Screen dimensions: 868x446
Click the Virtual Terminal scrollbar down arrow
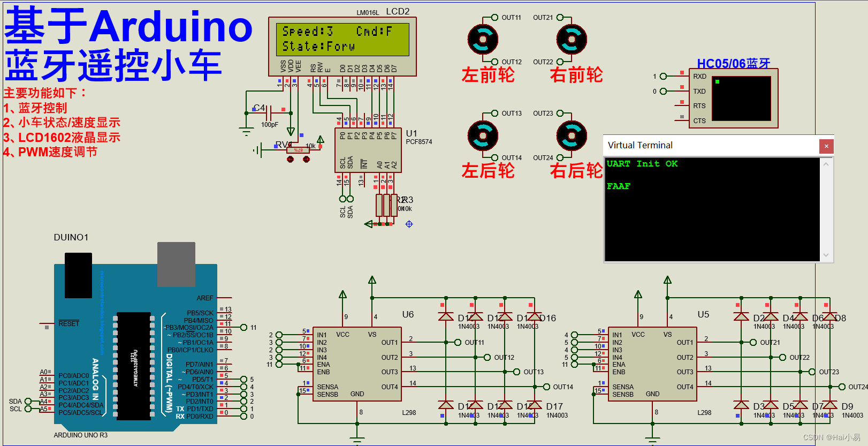point(826,255)
